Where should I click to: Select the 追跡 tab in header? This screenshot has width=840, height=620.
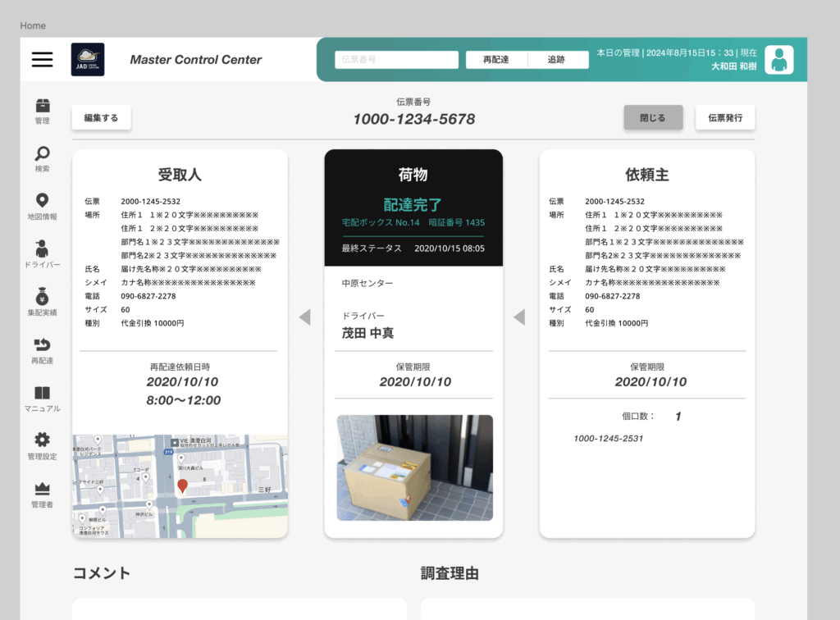pos(557,60)
